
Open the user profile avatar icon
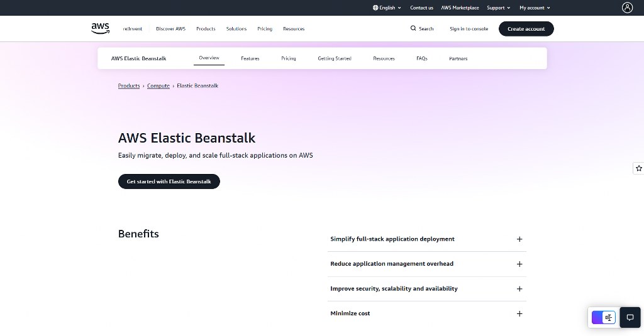coord(627,8)
